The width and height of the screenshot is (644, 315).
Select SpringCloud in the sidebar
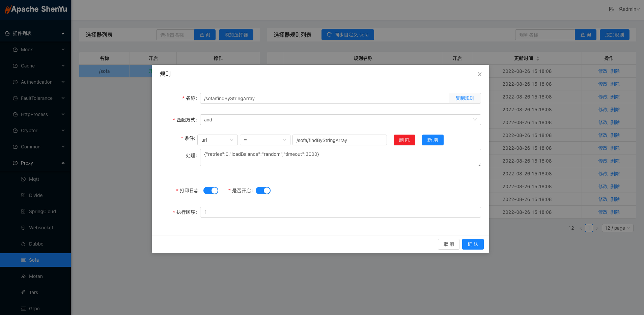[42, 211]
